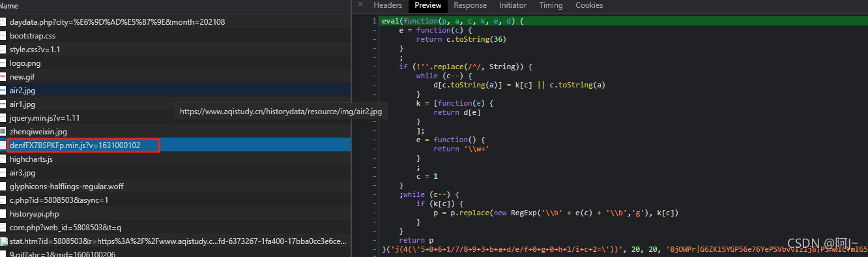Click the font file icon beside glyphicons-halflings-regular.woff
The height and width of the screenshot is (257, 868).
(3, 187)
